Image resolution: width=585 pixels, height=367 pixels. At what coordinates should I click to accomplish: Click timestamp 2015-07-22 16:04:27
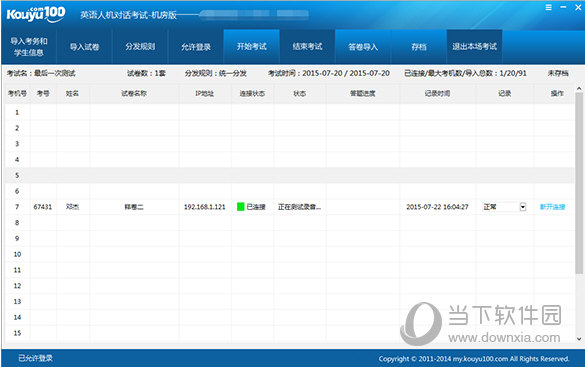[437, 207]
